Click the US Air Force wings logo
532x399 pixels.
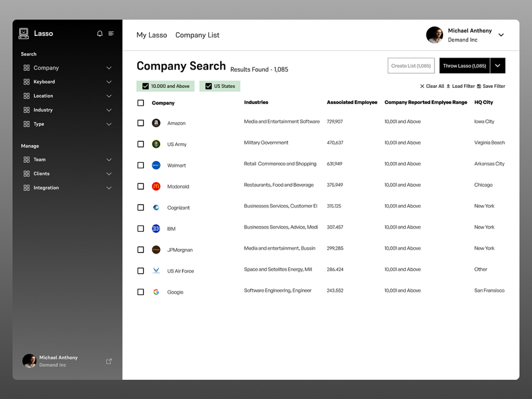point(156,271)
